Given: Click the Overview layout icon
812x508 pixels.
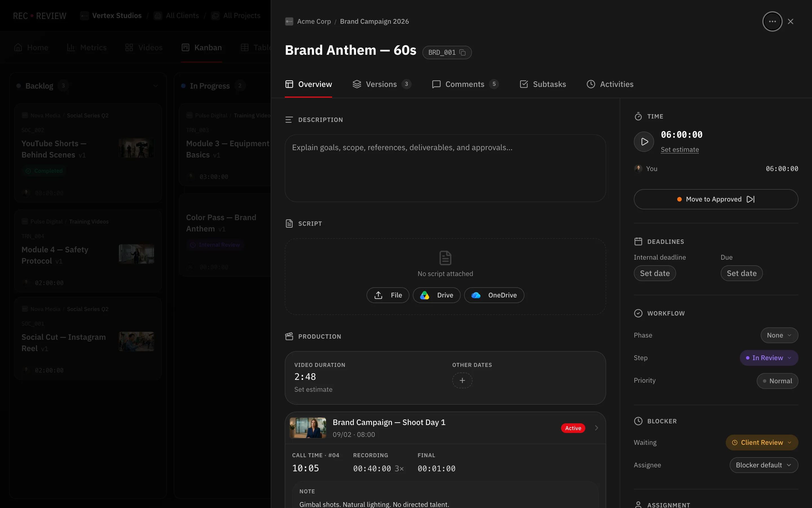Looking at the screenshot, I should point(289,84).
